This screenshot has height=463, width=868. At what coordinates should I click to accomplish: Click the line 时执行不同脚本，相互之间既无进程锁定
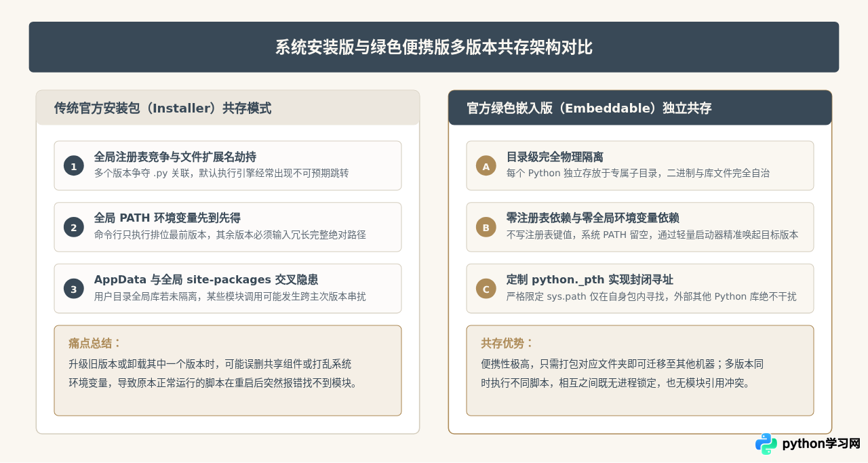[616, 383]
